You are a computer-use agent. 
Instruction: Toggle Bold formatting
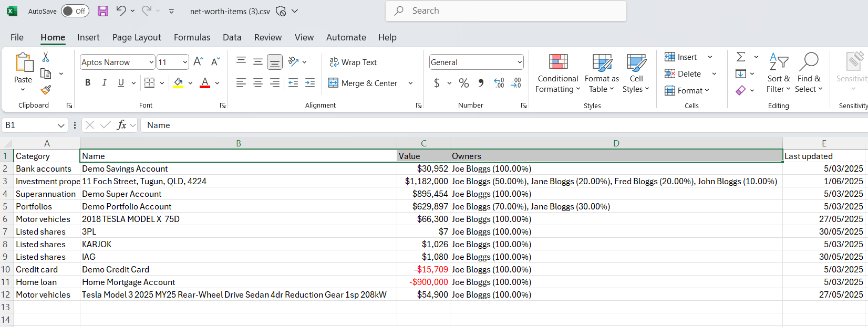click(88, 82)
